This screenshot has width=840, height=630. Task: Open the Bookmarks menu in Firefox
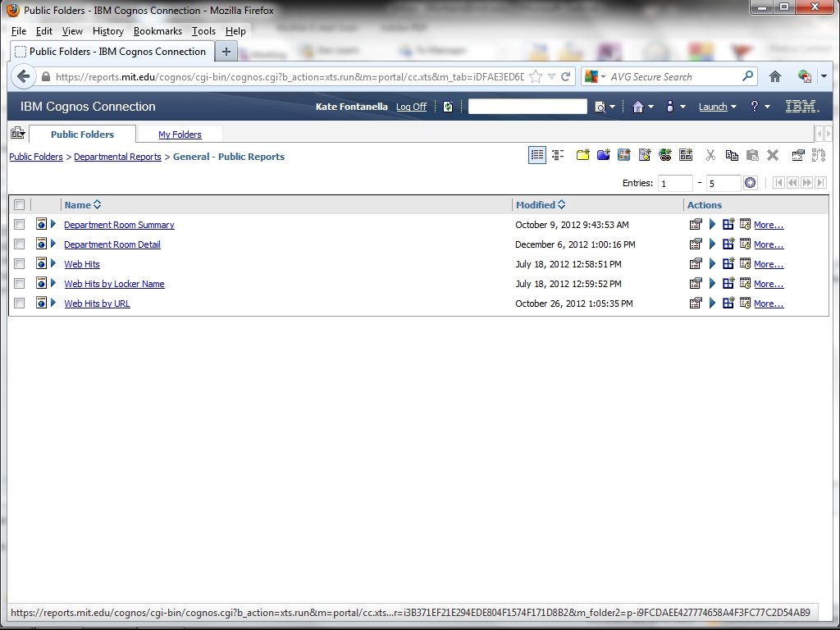click(x=157, y=31)
